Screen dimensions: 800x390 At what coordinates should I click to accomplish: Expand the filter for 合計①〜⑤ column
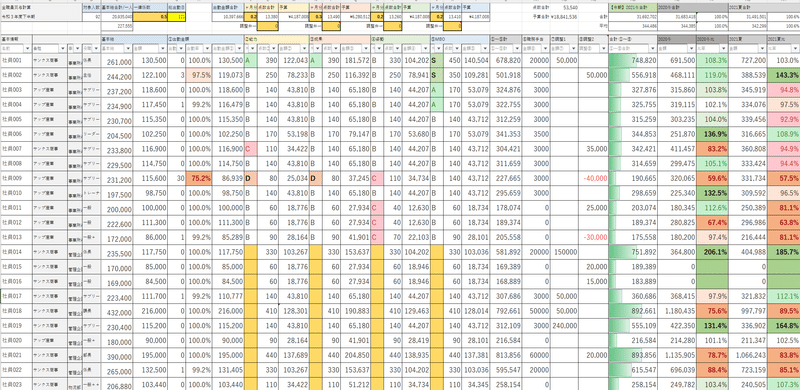[x=653, y=48]
